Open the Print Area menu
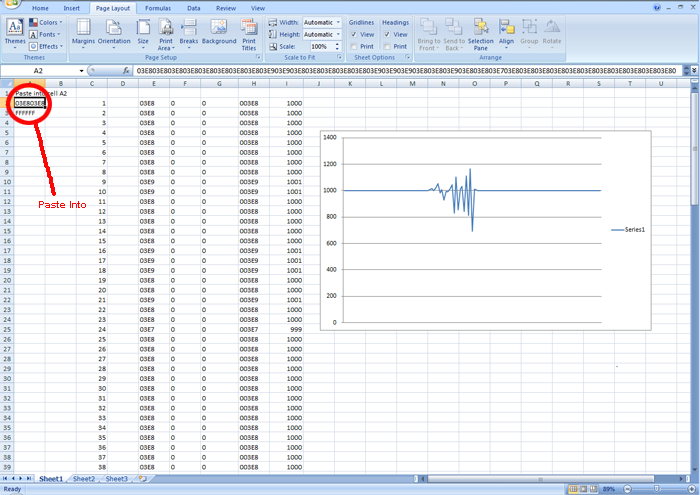Screen dimensions: 700x495 pos(166,33)
